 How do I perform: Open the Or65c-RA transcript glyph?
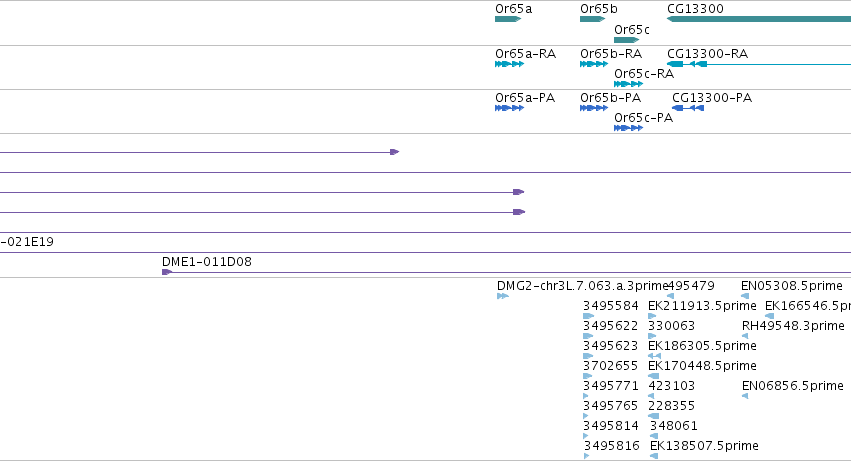point(628,84)
